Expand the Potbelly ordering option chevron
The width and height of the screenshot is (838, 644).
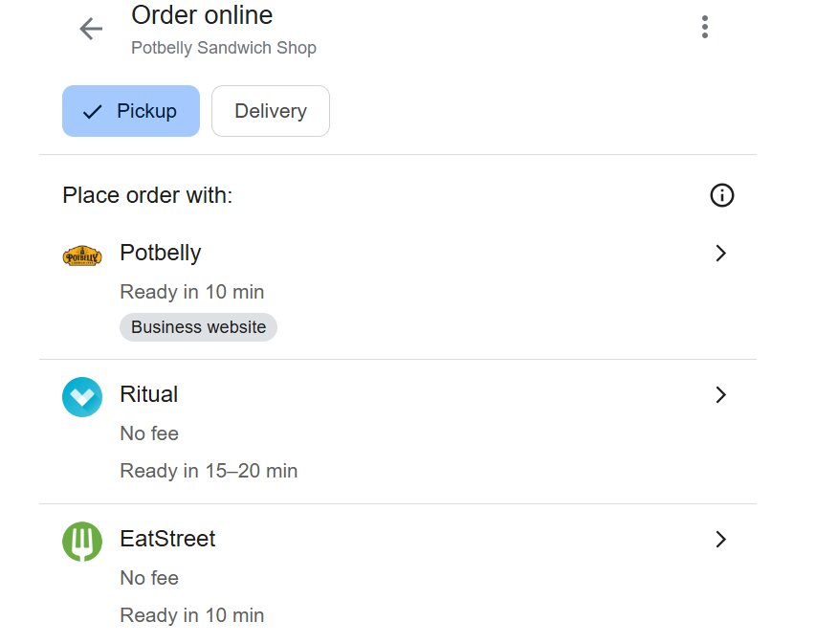tap(721, 254)
